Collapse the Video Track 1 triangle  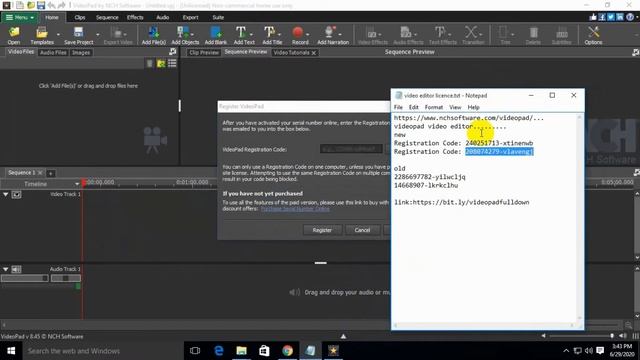click(x=6, y=195)
